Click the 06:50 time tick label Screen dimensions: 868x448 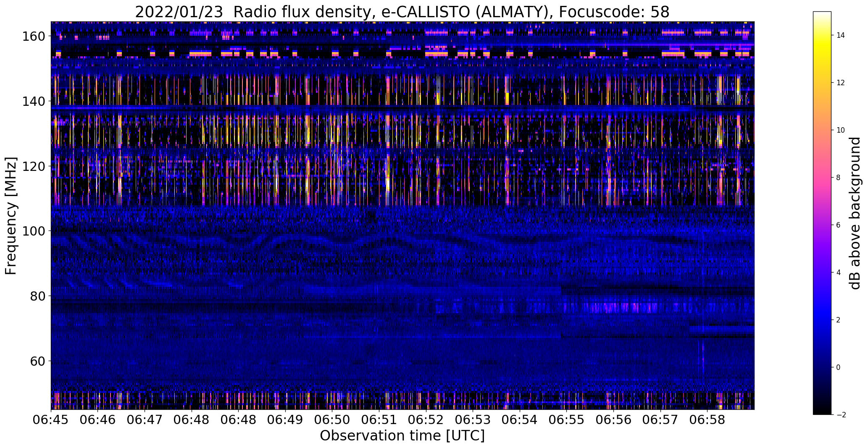pyautogui.click(x=332, y=420)
